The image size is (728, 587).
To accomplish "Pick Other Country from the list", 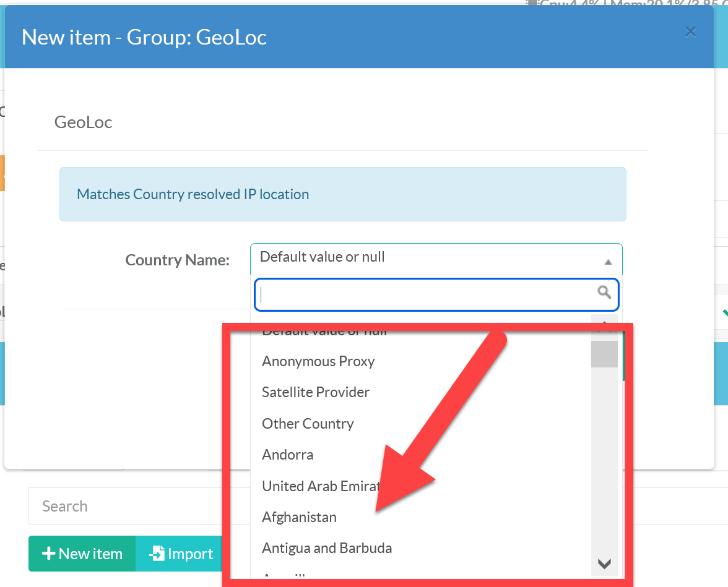I will [x=308, y=424].
